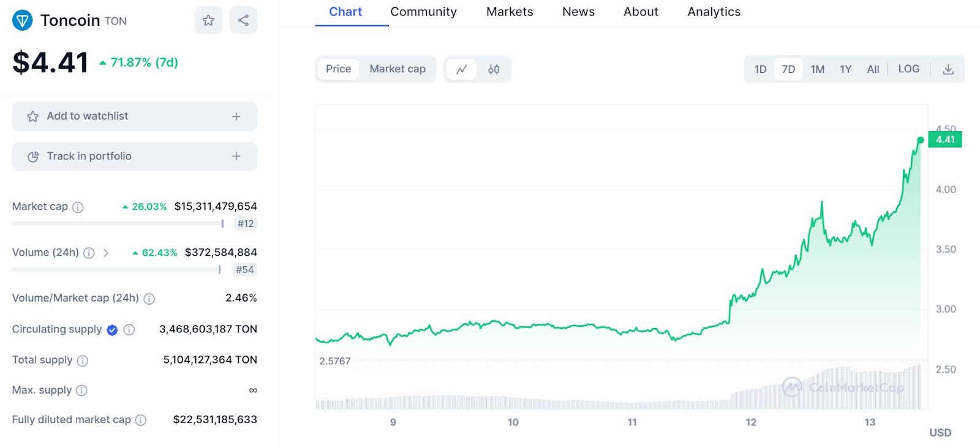Click the 5,104,127,364 TON total supply

[x=210, y=360]
